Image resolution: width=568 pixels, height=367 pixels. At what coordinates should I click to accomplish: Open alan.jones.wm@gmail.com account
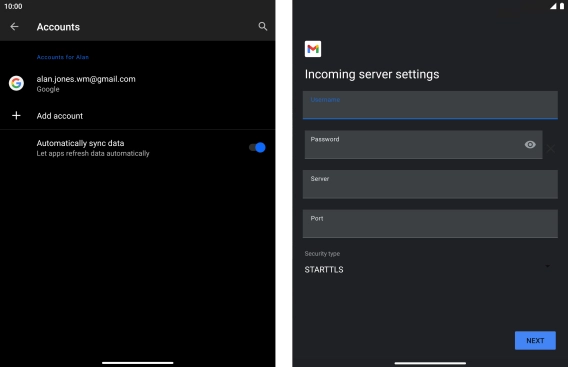pyautogui.click(x=137, y=84)
